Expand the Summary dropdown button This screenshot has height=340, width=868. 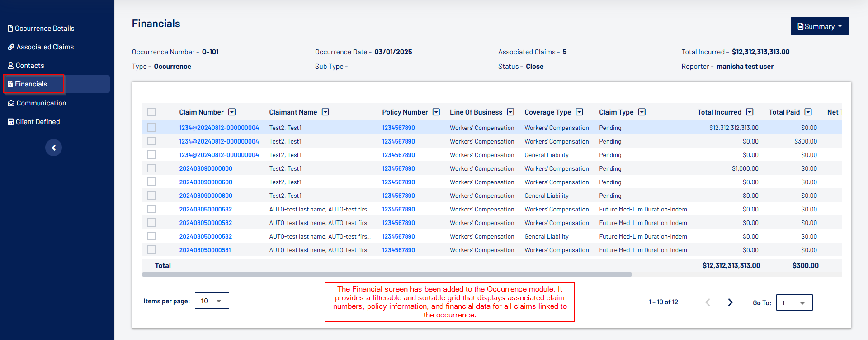pos(819,26)
